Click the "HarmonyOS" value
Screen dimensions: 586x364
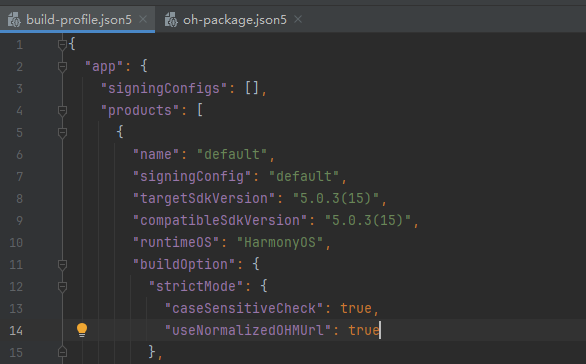point(280,243)
